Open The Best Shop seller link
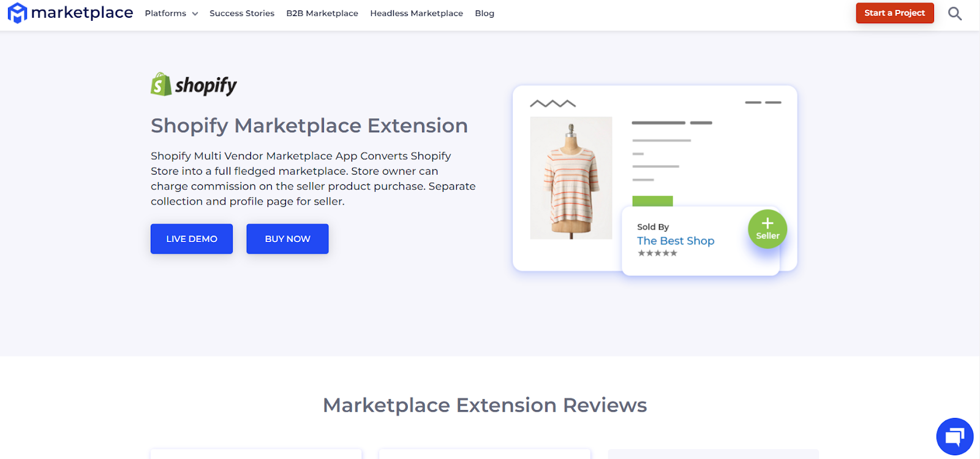 [x=676, y=241]
